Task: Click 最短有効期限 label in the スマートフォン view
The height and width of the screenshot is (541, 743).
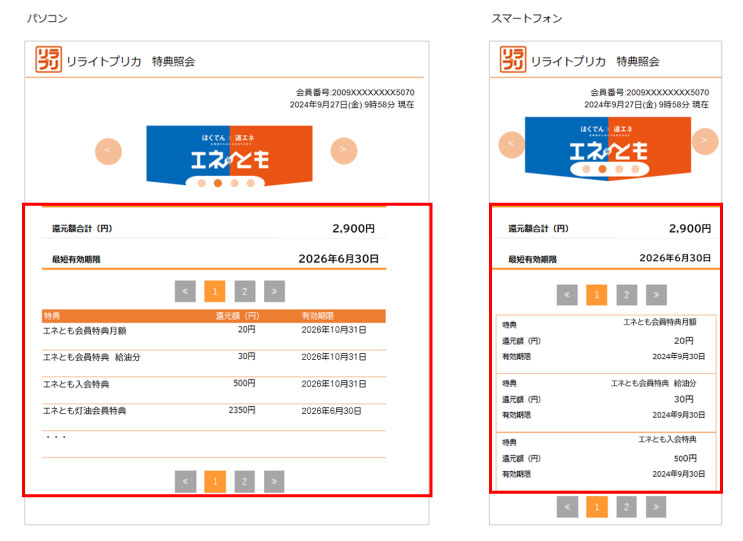Action: [533, 260]
